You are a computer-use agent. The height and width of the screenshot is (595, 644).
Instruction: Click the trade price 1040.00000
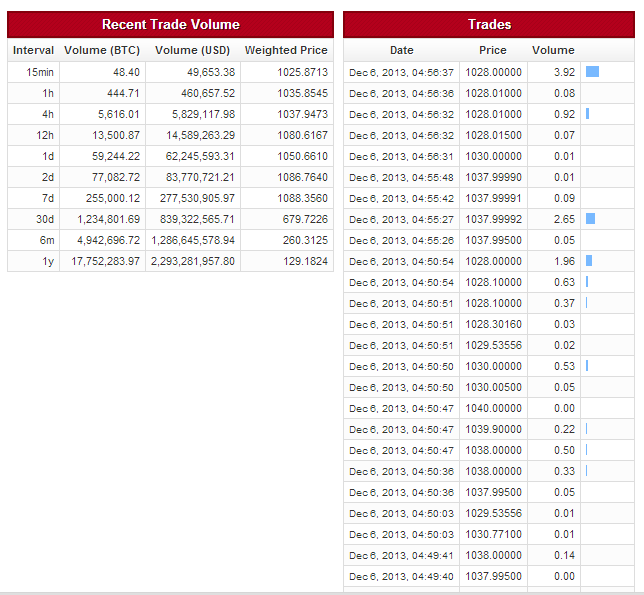pos(492,408)
